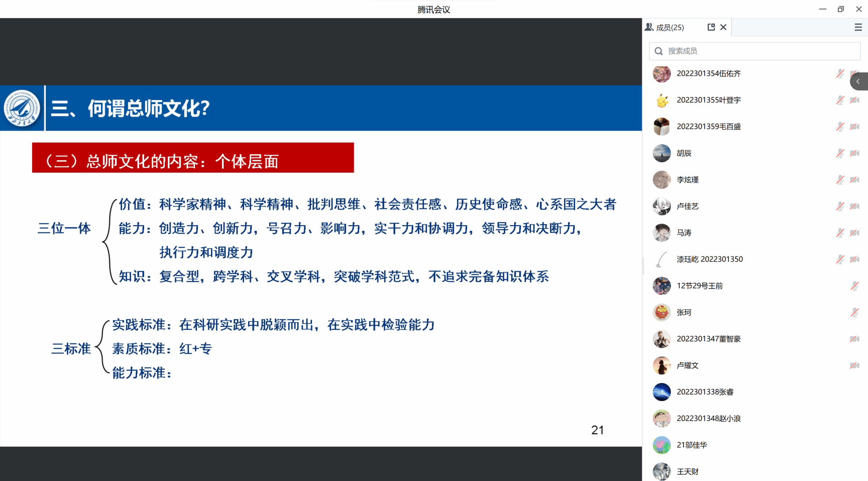
Task: Close the members panel
Action: click(723, 27)
